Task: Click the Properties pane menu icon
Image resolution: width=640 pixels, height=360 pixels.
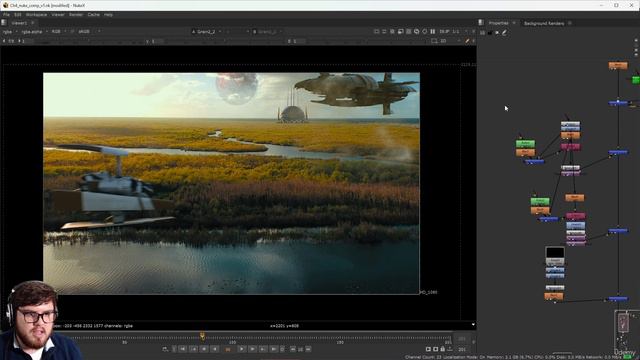Action: (481, 23)
